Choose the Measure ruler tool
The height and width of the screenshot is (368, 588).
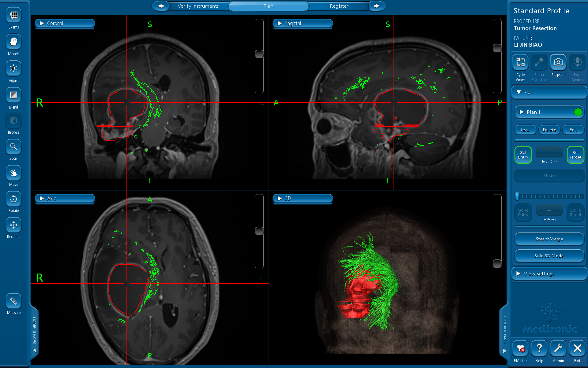pos(13,301)
